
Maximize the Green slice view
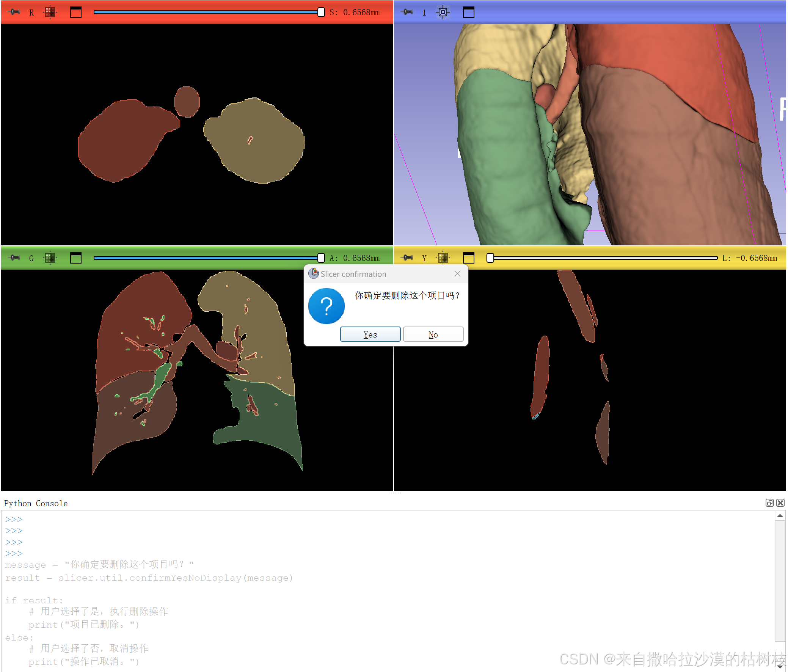(x=76, y=258)
